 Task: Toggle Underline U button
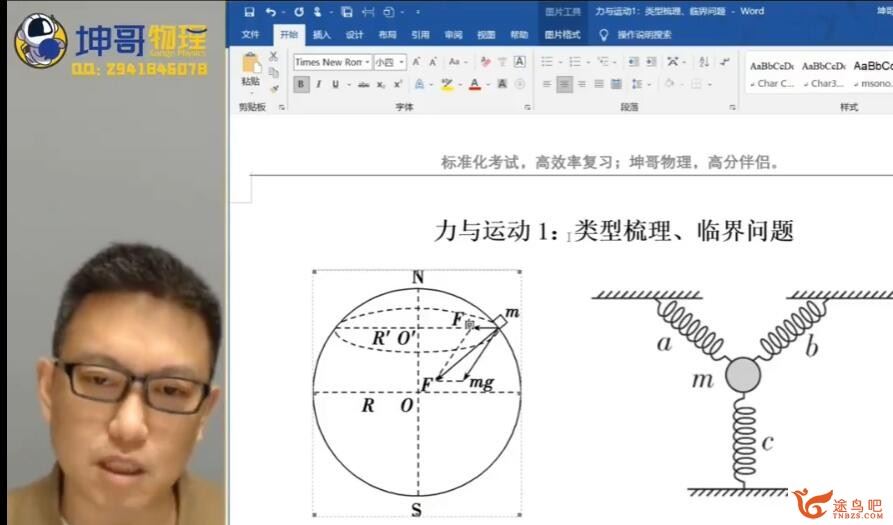[x=335, y=84]
